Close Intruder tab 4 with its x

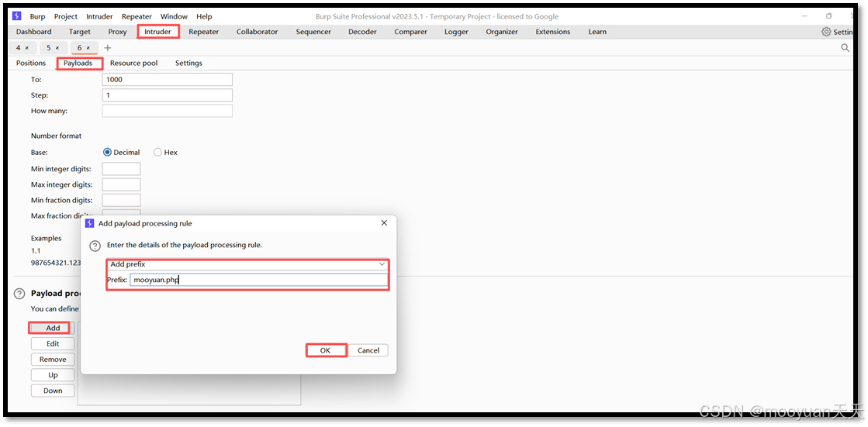[27, 48]
